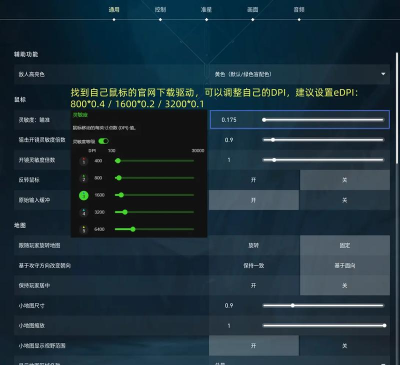Click the 鼠标 section heading
Viewport: 400px width, 365px height.
[x=20, y=100]
